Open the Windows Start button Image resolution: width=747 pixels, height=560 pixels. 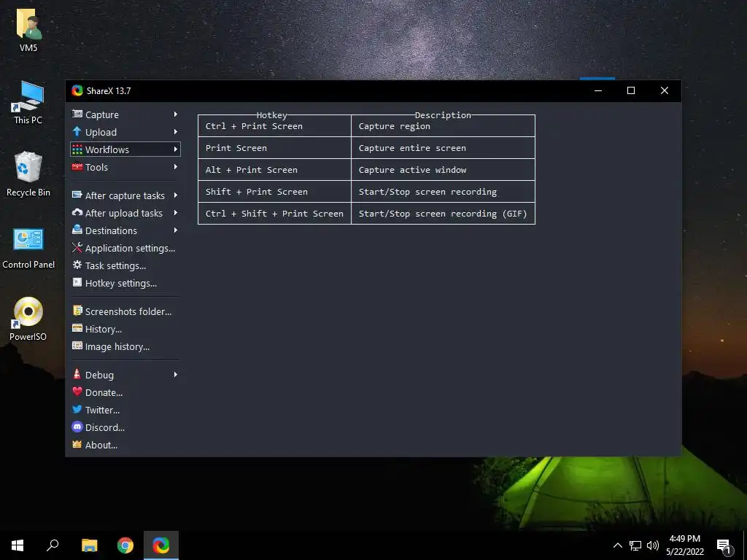click(18, 545)
